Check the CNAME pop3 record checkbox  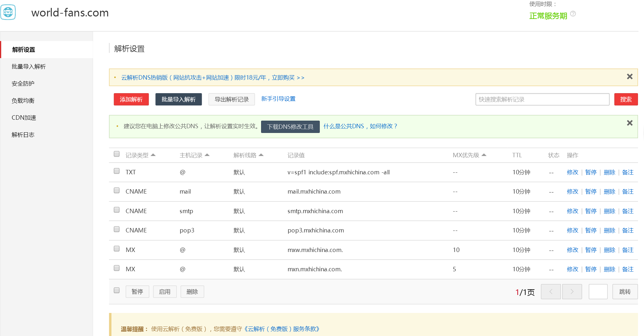[116, 229]
